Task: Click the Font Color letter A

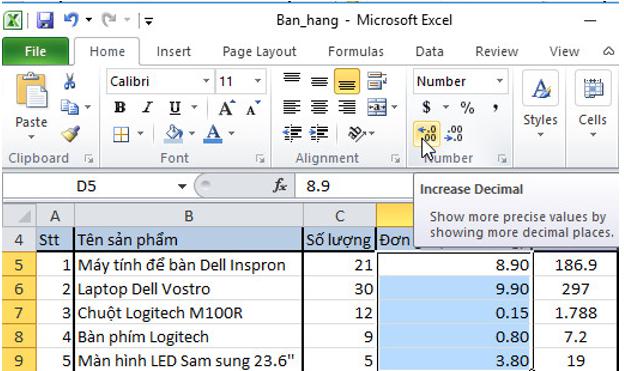Action: click(x=213, y=134)
